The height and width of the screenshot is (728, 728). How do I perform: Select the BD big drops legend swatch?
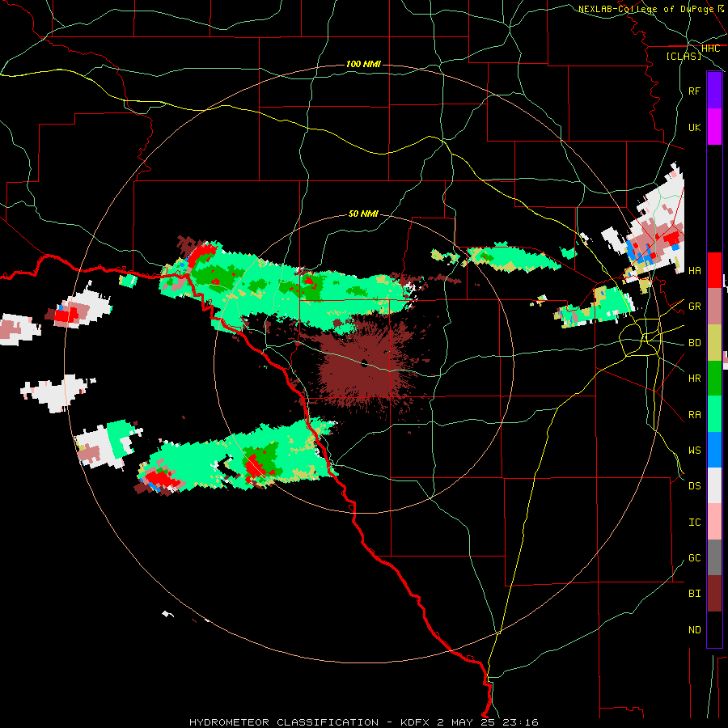(x=714, y=343)
